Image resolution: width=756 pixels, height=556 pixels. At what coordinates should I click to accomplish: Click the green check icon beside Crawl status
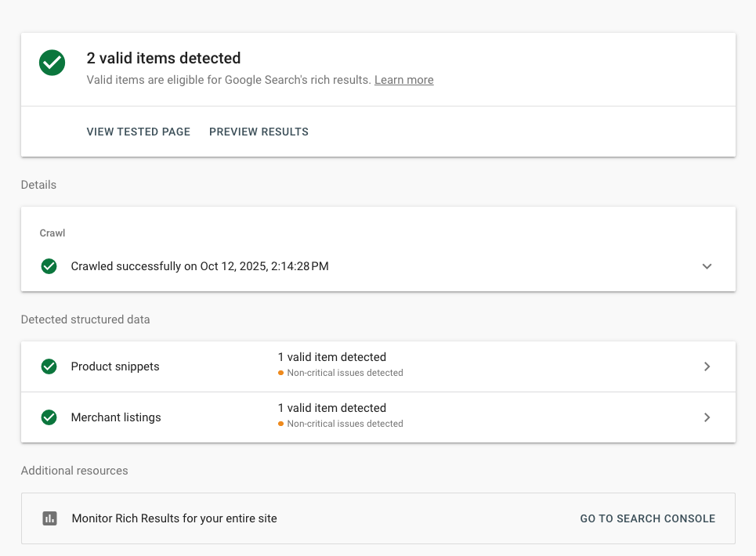point(49,266)
